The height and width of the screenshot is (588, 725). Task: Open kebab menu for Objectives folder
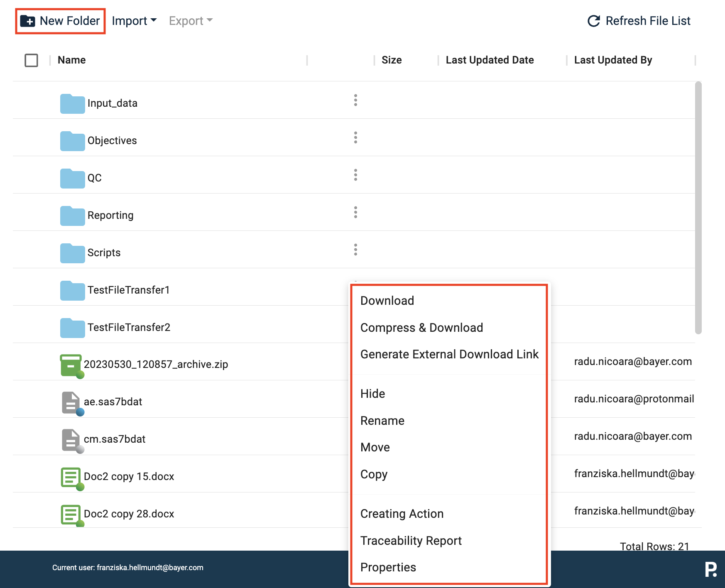coord(355,137)
